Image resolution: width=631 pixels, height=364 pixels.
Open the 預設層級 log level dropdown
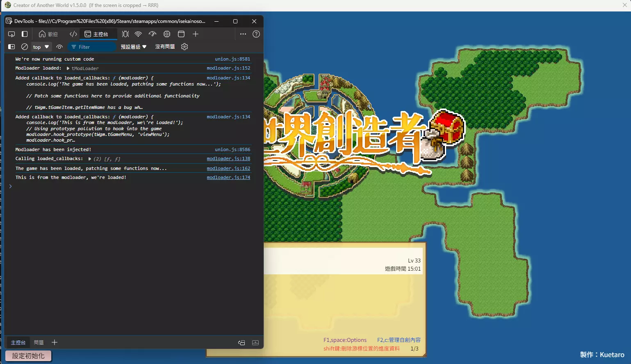coord(134,47)
